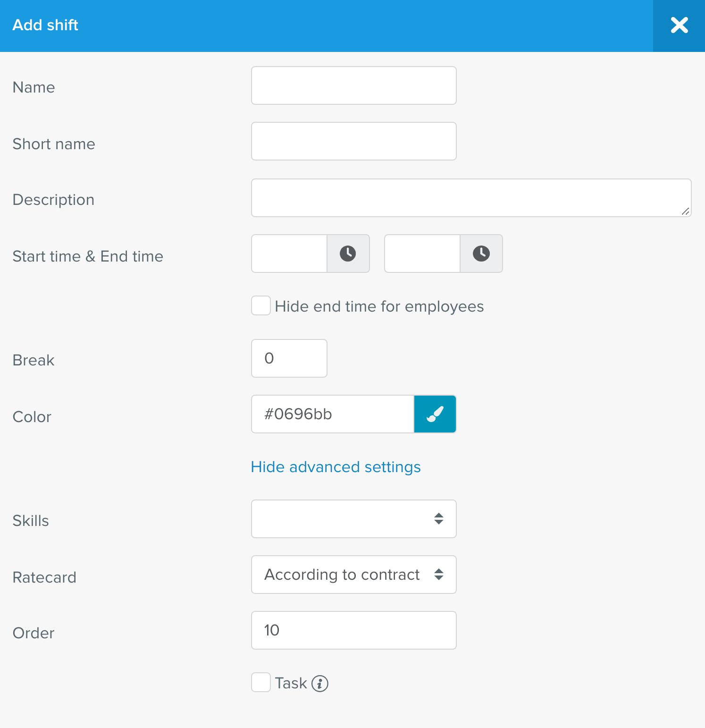
Task: Click Hide advanced settings link
Action: pyautogui.click(x=336, y=467)
